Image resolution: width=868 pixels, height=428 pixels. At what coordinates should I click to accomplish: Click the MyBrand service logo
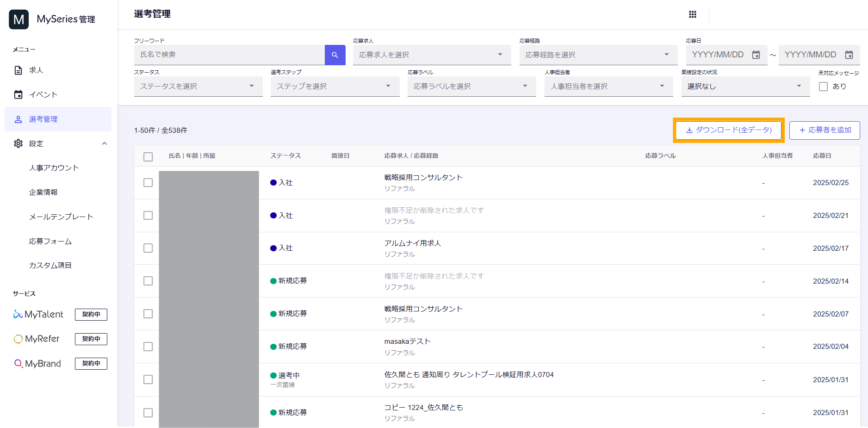click(38, 364)
